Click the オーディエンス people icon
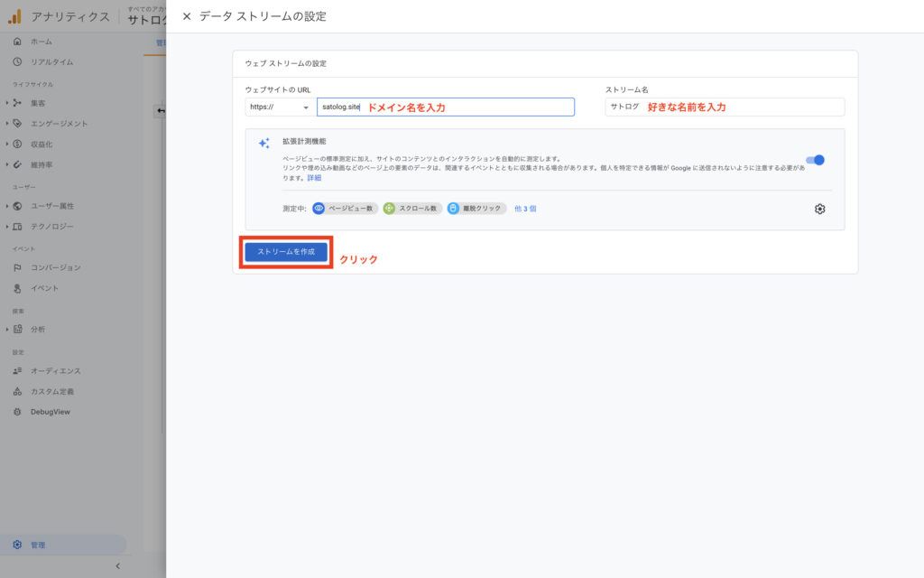This screenshot has width=924, height=578. tap(17, 370)
